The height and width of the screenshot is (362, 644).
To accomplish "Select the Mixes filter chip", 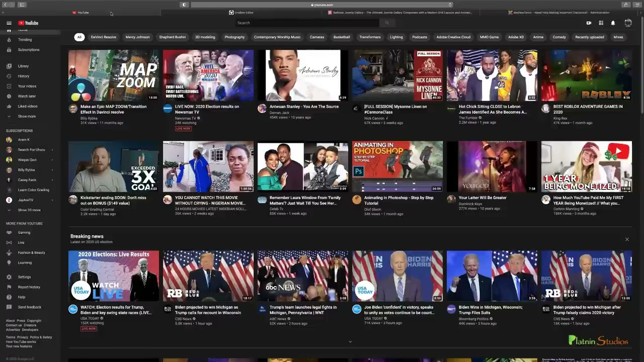I will click(618, 37).
